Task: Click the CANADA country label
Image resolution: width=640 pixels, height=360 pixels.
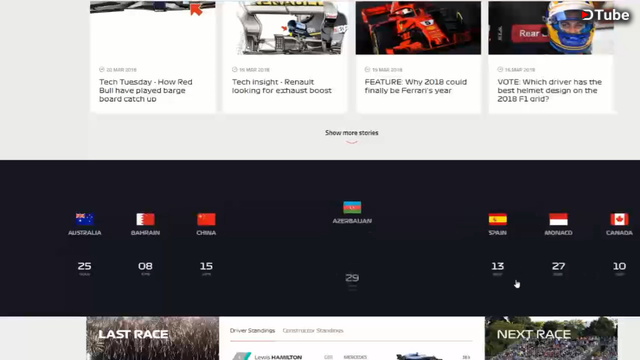Action: 619,233
